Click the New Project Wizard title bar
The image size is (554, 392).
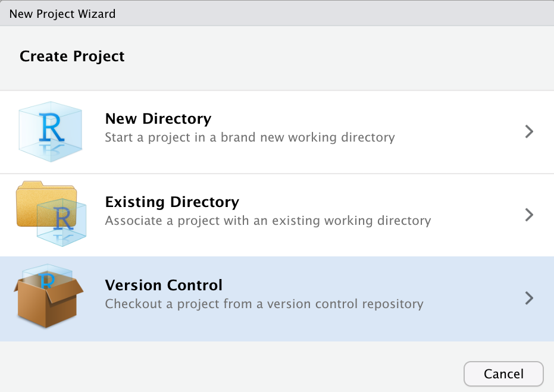coord(277,13)
